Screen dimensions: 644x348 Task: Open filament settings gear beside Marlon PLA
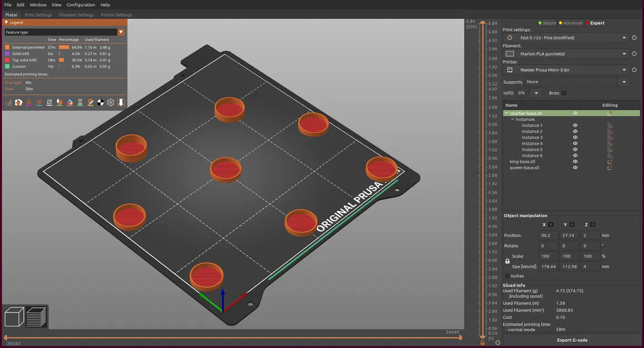(634, 53)
